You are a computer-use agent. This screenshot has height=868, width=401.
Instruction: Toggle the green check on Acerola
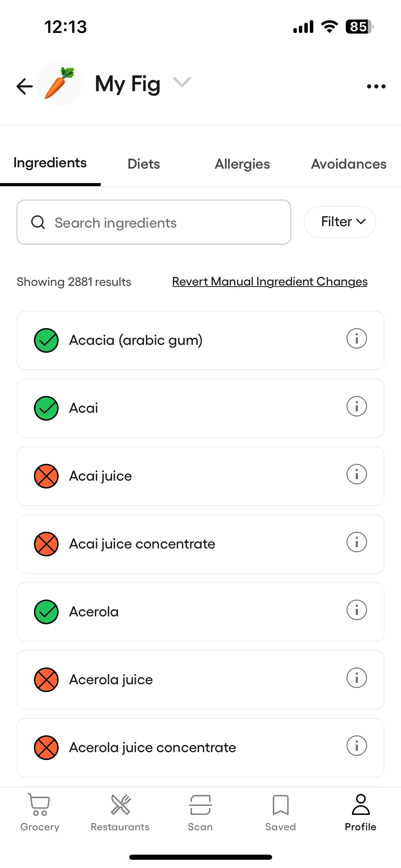(46, 612)
